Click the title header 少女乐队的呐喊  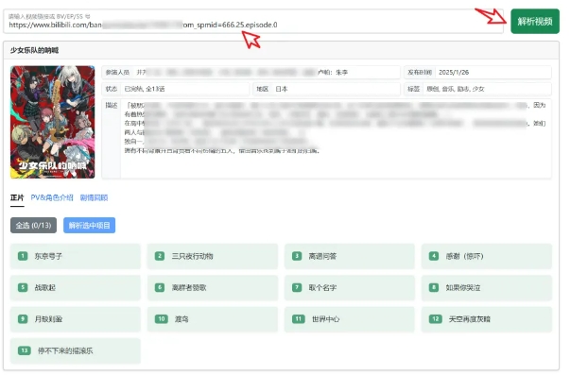coord(34,50)
